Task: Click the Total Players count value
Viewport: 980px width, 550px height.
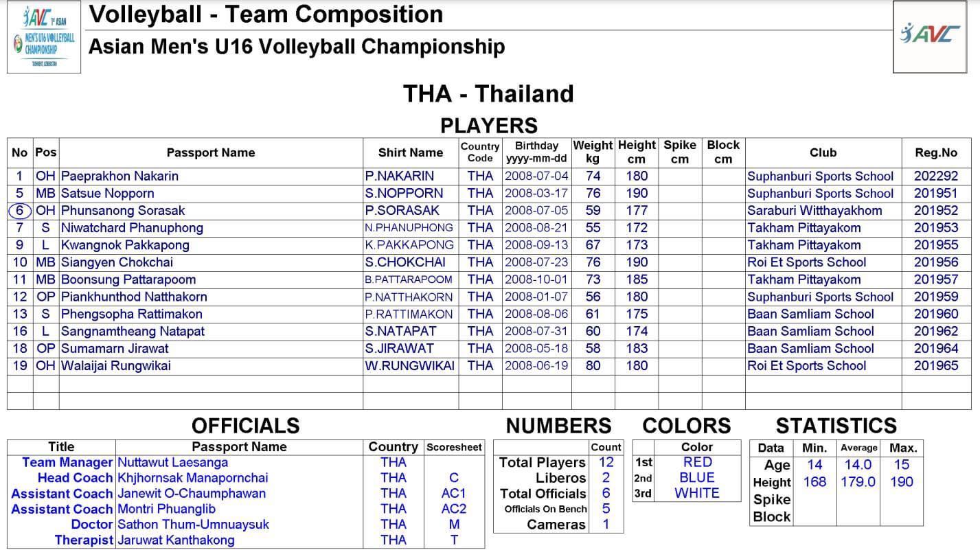Action: [x=606, y=462]
